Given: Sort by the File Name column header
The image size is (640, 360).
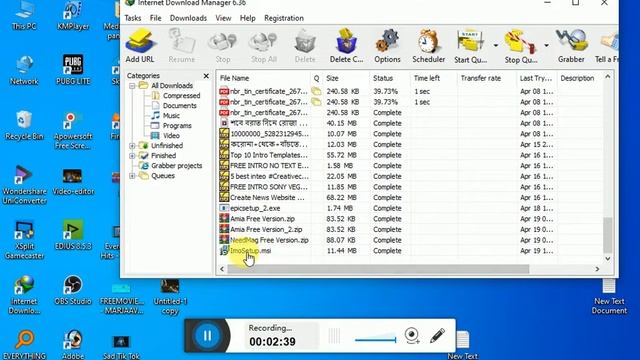Looking at the screenshot, I should pos(264,78).
